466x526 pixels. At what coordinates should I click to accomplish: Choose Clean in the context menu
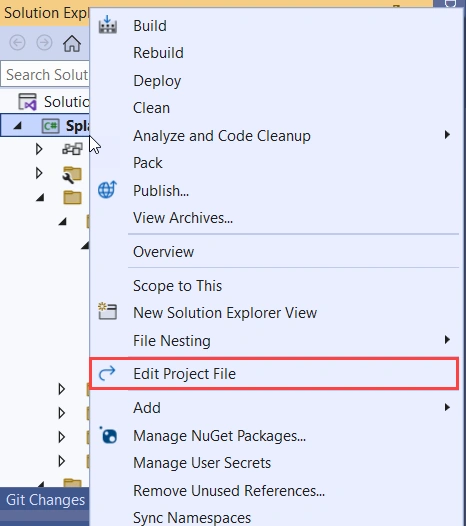(151, 108)
